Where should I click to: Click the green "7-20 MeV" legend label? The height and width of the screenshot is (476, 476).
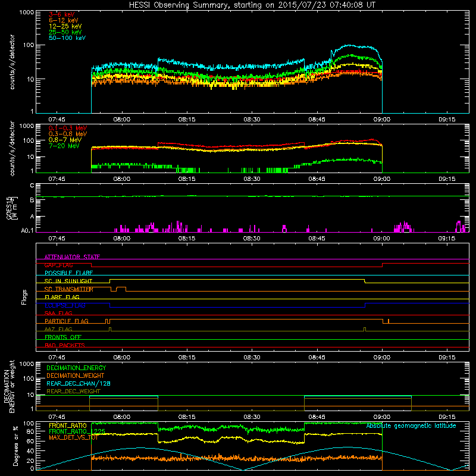[64, 146]
